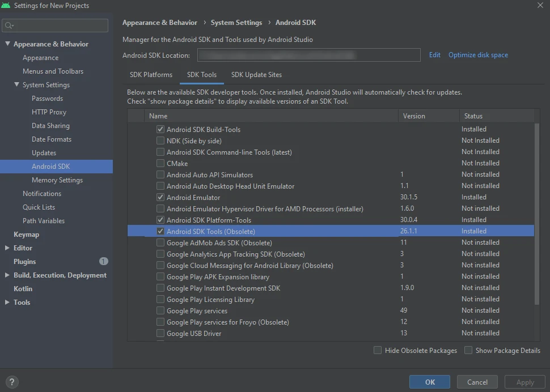Click the Android SDK Location field
550x392 pixels.
point(308,55)
